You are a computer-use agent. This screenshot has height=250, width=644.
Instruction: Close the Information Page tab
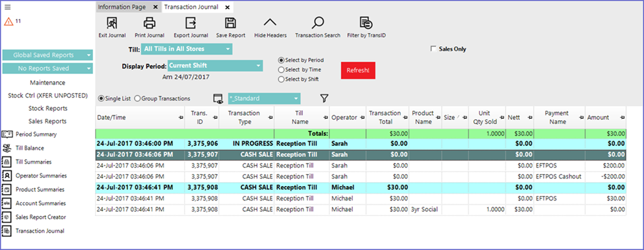155,7
